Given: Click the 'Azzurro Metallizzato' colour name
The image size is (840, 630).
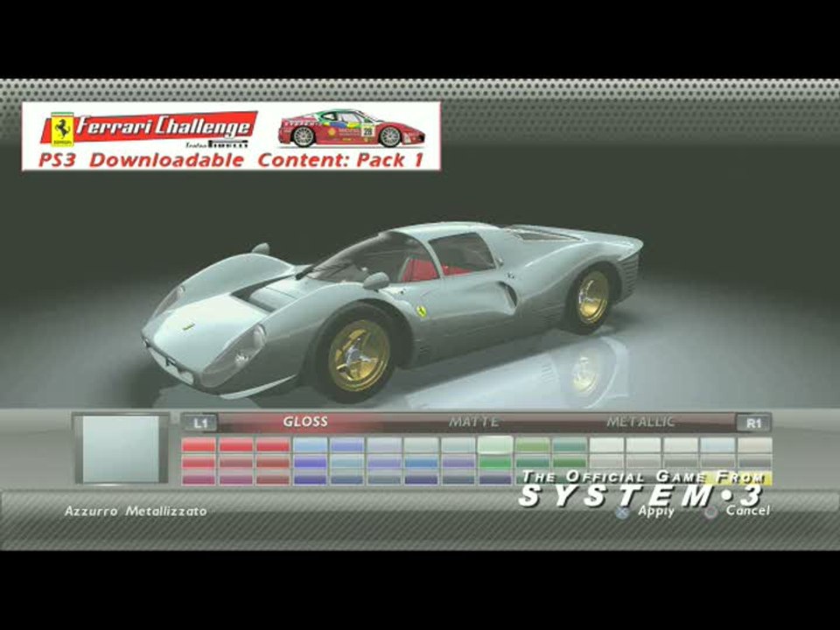Looking at the screenshot, I should point(136,511).
